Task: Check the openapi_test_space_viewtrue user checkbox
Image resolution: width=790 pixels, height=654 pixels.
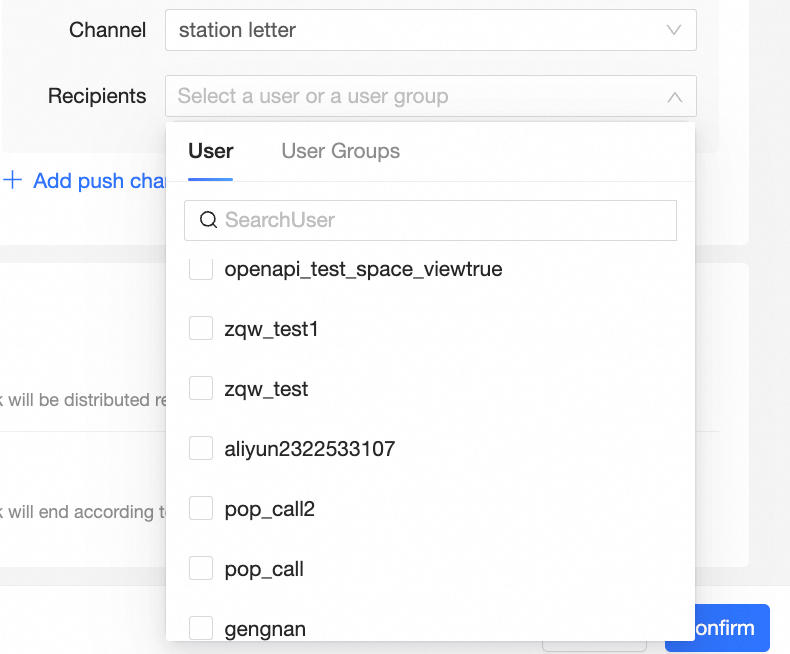Action: [x=201, y=269]
